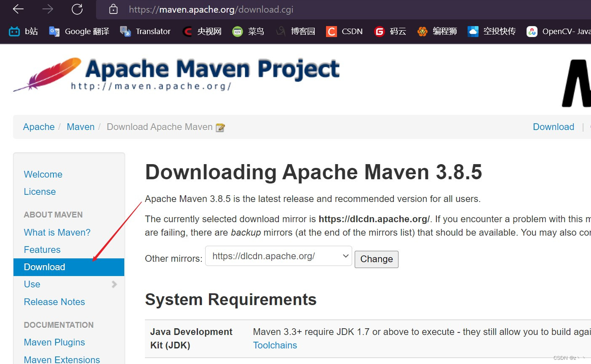The height and width of the screenshot is (364, 591).
Task: Open the 空投快传 bookmark
Action: click(492, 31)
